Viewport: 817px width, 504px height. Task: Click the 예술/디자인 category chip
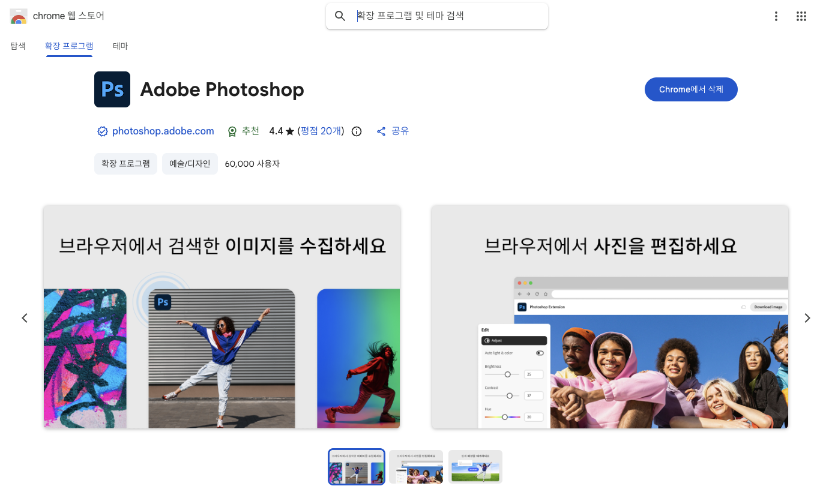[x=190, y=164]
